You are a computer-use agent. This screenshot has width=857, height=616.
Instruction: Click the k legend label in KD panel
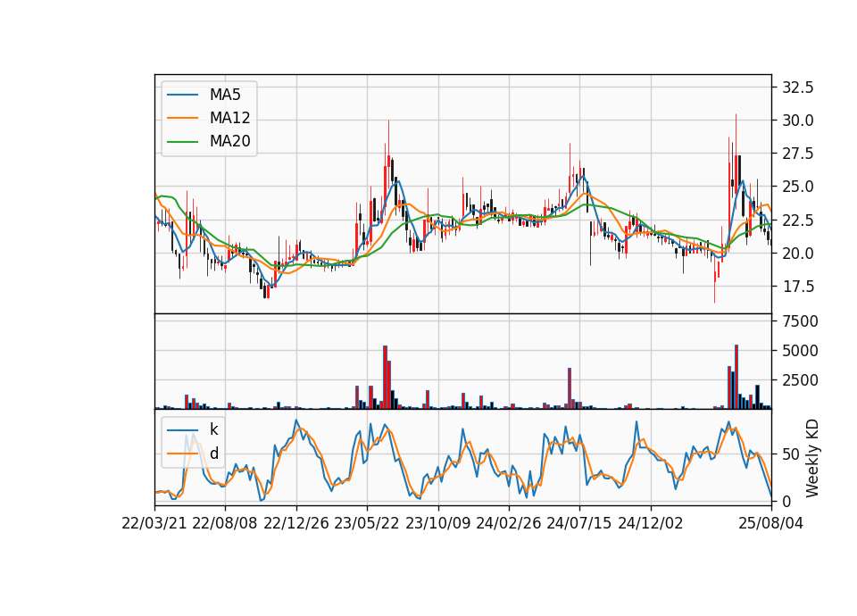[214, 429]
